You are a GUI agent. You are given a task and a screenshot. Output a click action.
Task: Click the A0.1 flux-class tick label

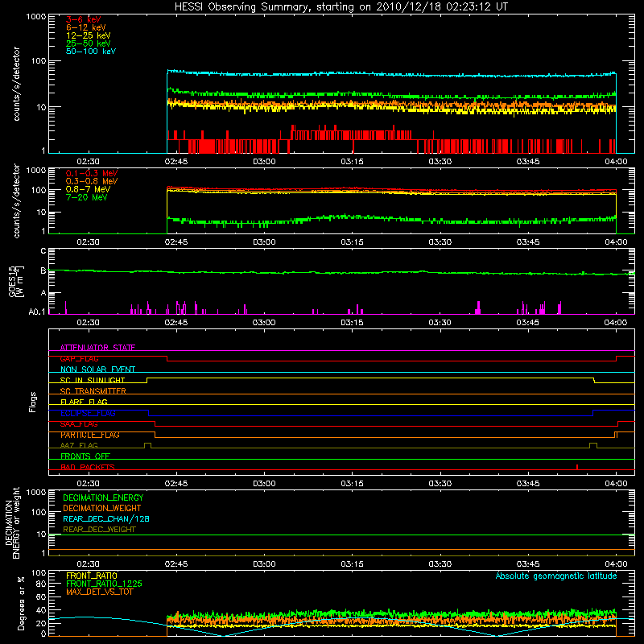[x=37, y=312]
